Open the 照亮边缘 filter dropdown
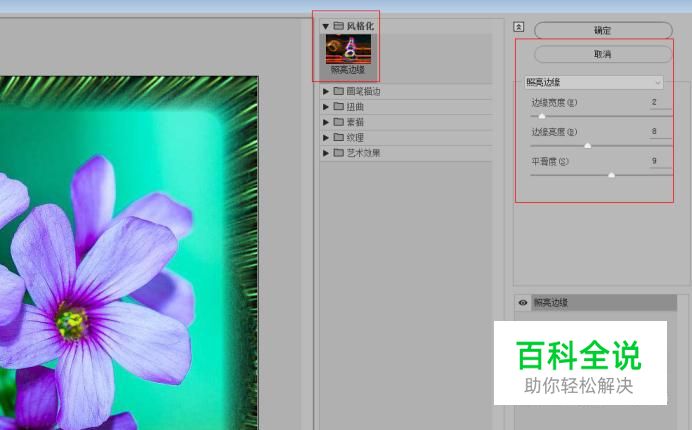 click(x=594, y=82)
